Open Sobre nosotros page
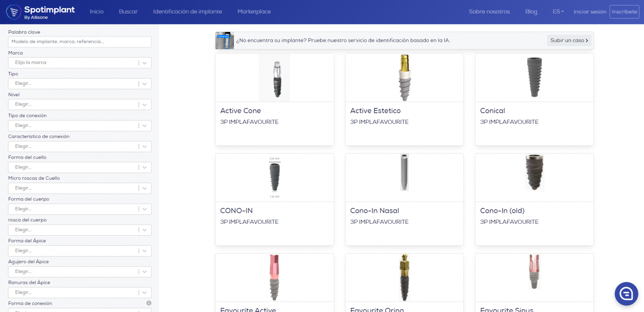Screen dimensions: 644x312 click(x=489, y=12)
